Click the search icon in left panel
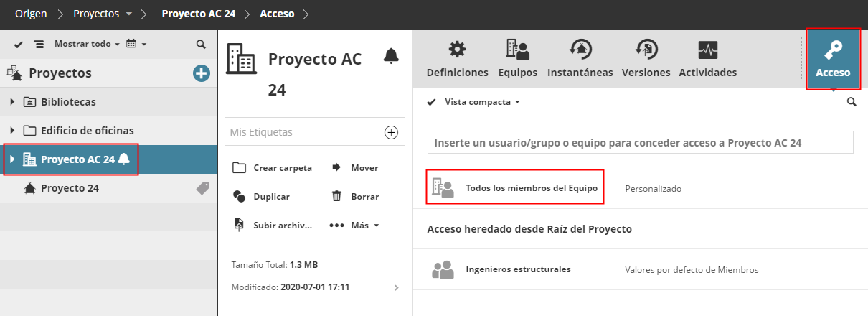868x316 pixels. [x=201, y=44]
